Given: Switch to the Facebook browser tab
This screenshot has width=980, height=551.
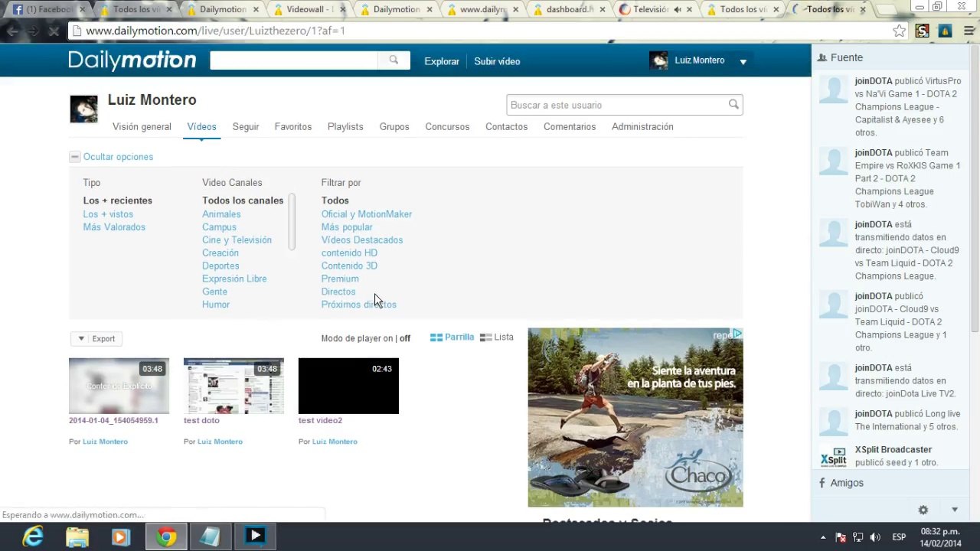Looking at the screenshot, I should (x=47, y=9).
